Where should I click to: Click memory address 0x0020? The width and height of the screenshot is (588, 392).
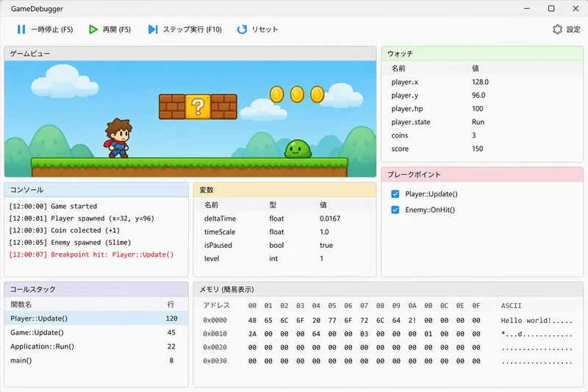click(215, 347)
